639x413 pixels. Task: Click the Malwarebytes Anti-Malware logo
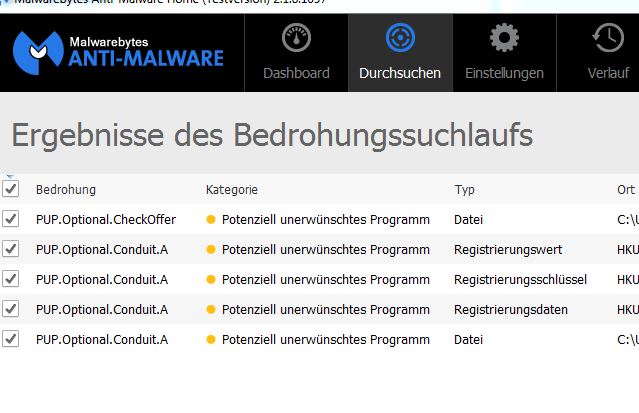(x=118, y=53)
